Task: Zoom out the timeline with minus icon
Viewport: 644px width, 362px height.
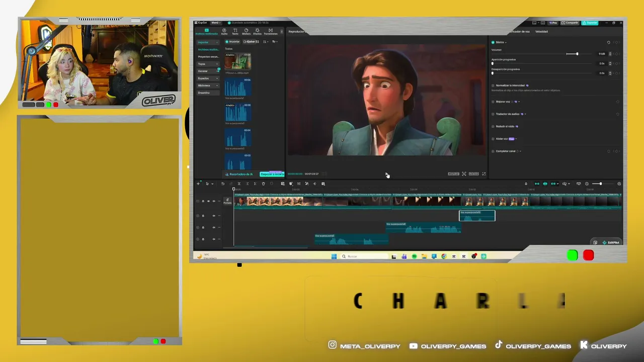Action: (587, 184)
